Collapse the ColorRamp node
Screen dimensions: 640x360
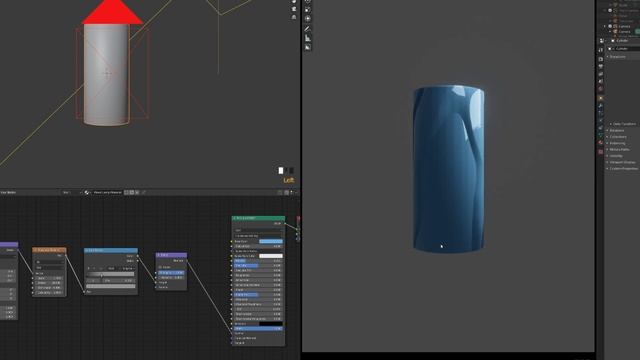[86, 250]
